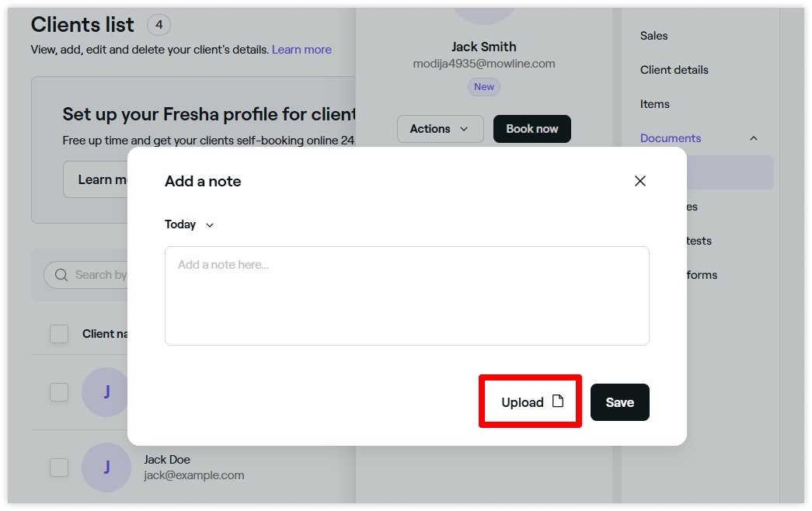Click the document icon on Upload button

coord(558,401)
